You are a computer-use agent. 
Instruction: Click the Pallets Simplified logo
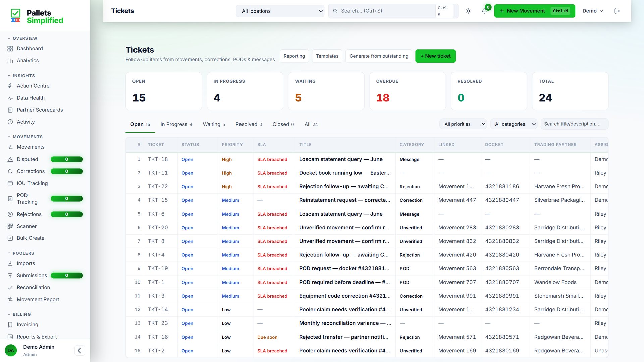click(x=37, y=16)
